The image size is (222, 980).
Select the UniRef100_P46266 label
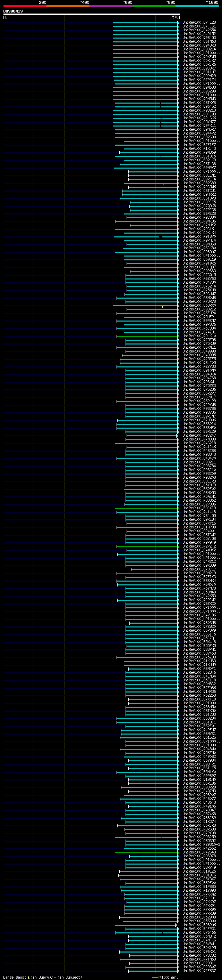pos(199,451)
